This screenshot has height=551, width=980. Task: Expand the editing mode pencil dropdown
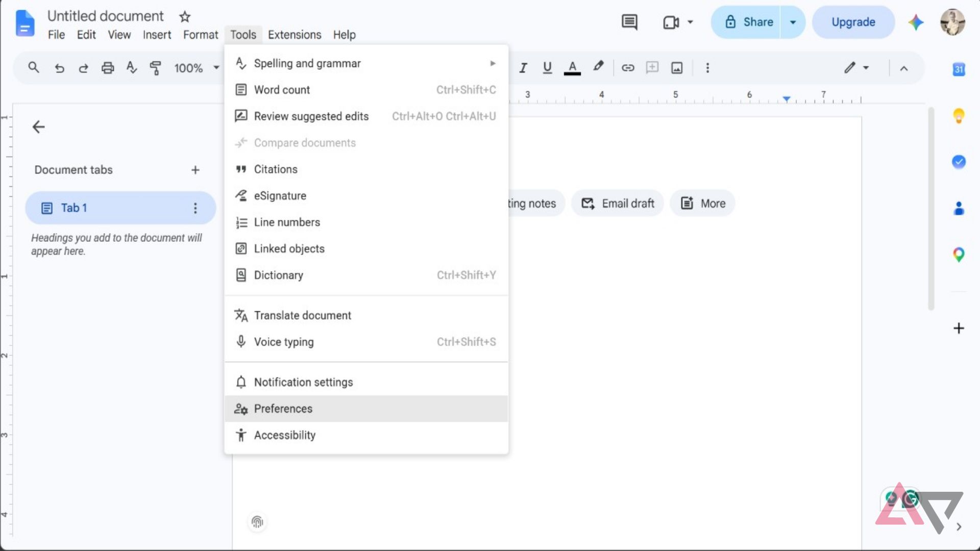point(866,68)
